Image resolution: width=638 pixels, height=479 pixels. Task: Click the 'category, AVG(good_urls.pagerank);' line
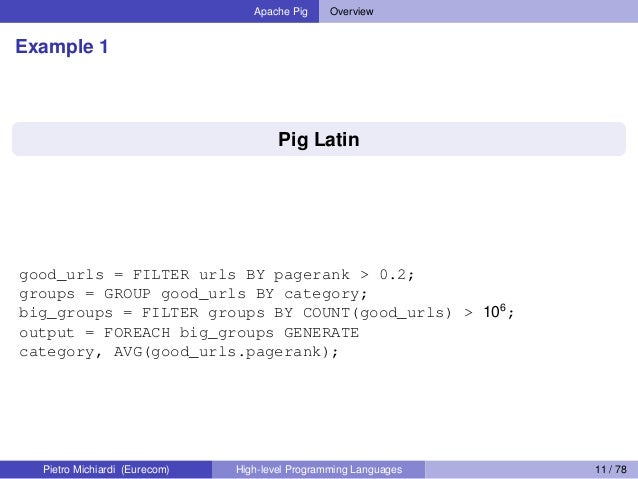pos(178,352)
